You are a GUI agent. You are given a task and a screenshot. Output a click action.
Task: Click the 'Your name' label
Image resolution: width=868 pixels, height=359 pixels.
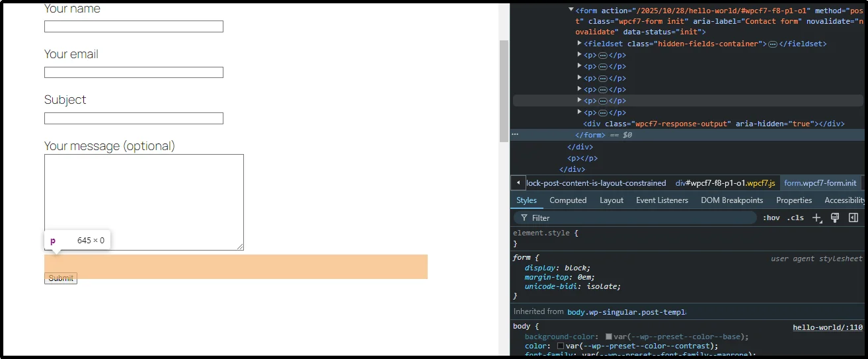[73, 9]
